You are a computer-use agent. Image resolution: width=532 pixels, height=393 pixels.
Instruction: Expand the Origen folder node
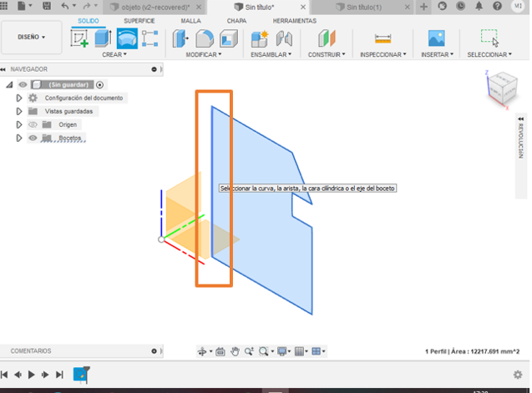click(19, 125)
